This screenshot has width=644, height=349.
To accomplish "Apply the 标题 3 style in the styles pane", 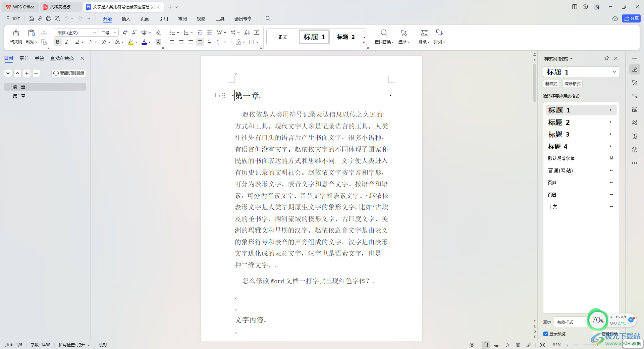I will click(x=581, y=134).
